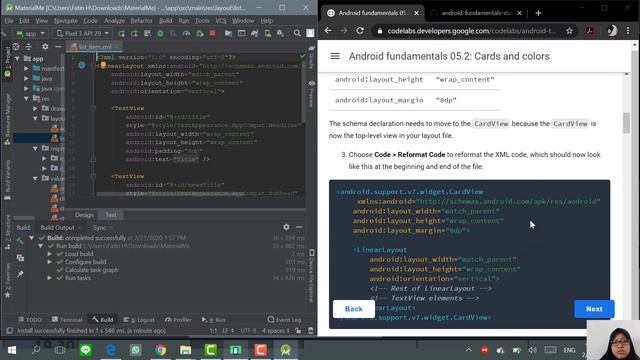
Task: Open the Chrome three-dot menu
Action: point(628,31)
